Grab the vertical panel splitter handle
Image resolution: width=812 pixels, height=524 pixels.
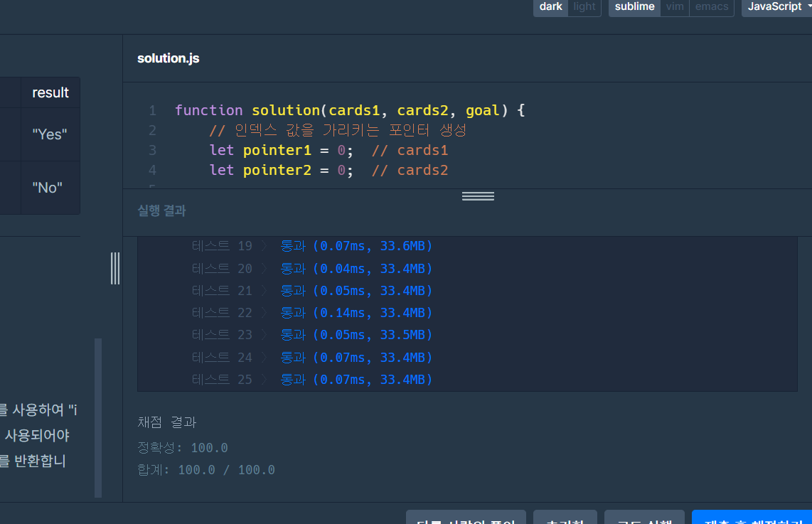(x=115, y=268)
